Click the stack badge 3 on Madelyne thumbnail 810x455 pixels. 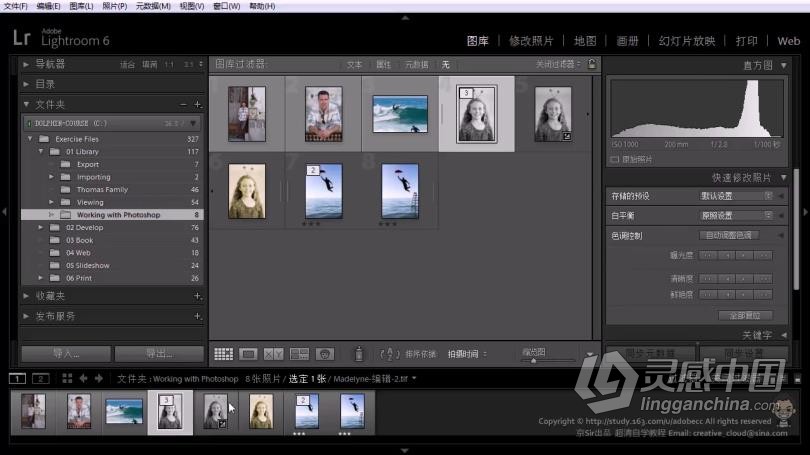[x=466, y=93]
